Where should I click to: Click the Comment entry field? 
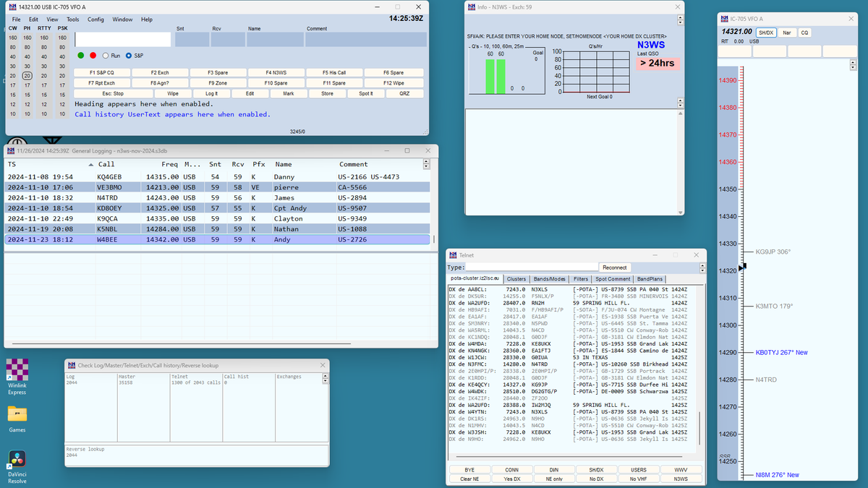(x=365, y=40)
